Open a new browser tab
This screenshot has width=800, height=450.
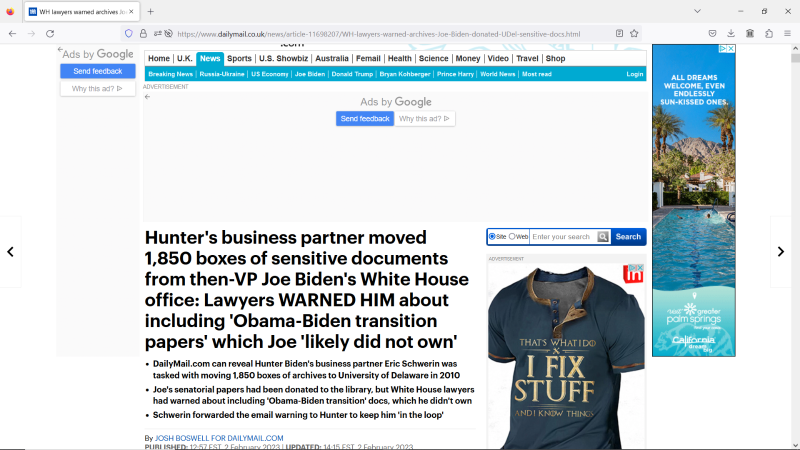point(151,11)
